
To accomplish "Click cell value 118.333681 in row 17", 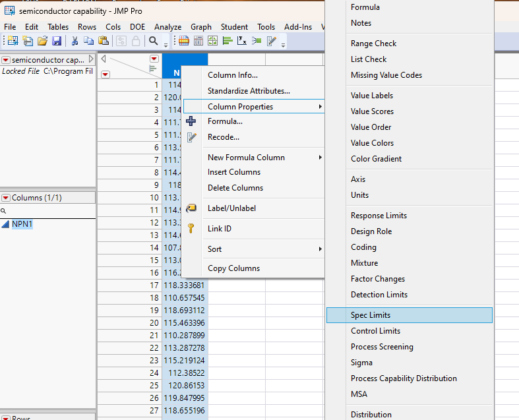I will click(x=185, y=285).
